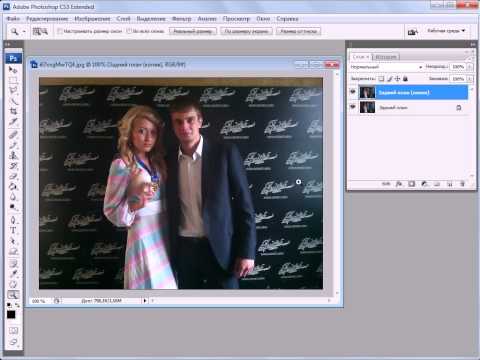Select the Slice tool
480x360 pixels.
[x=13, y=121]
